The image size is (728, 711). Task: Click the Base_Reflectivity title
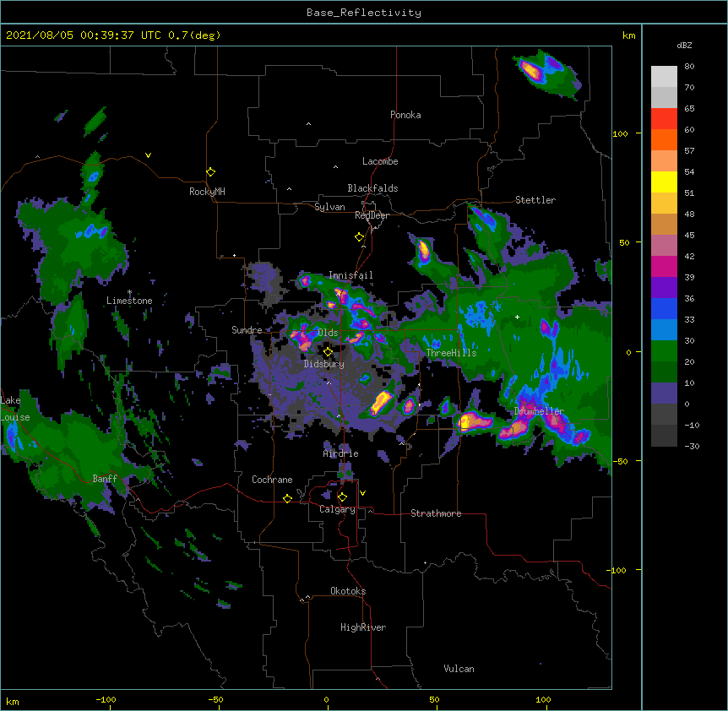pyautogui.click(x=364, y=13)
